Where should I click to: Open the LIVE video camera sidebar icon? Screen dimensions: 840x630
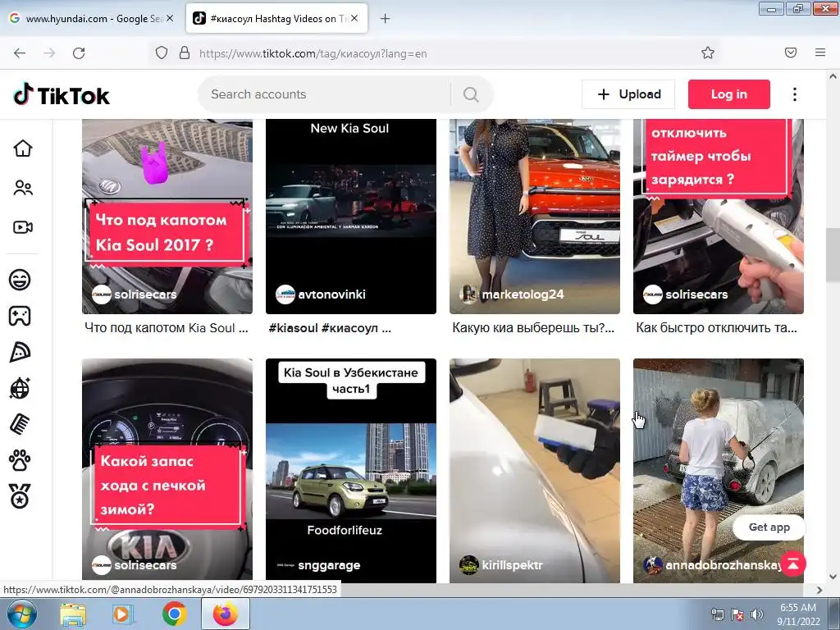[x=23, y=227]
